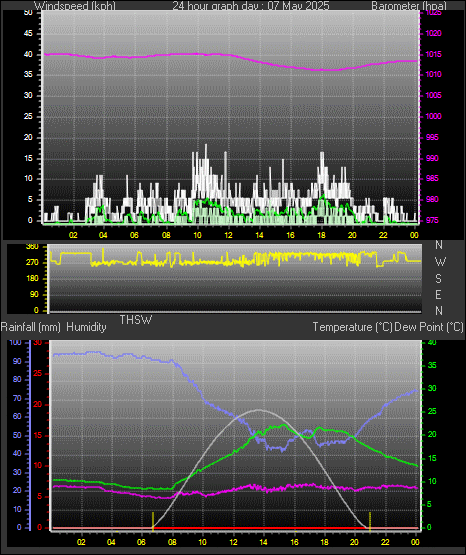Click "360" on the wind direction axis
Image resolution: width=466 pixels, height=555 pixels.
pos(32,247)
